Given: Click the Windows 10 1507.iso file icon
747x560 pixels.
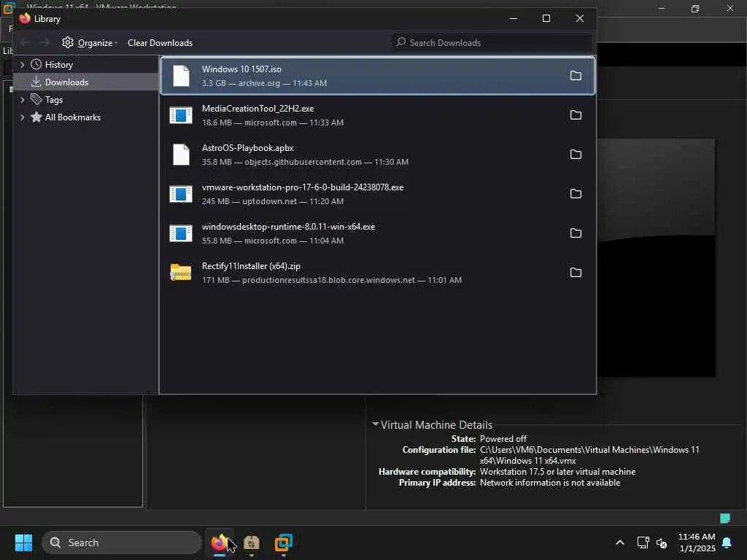Looking at the screenshot, I should [181, 76].
